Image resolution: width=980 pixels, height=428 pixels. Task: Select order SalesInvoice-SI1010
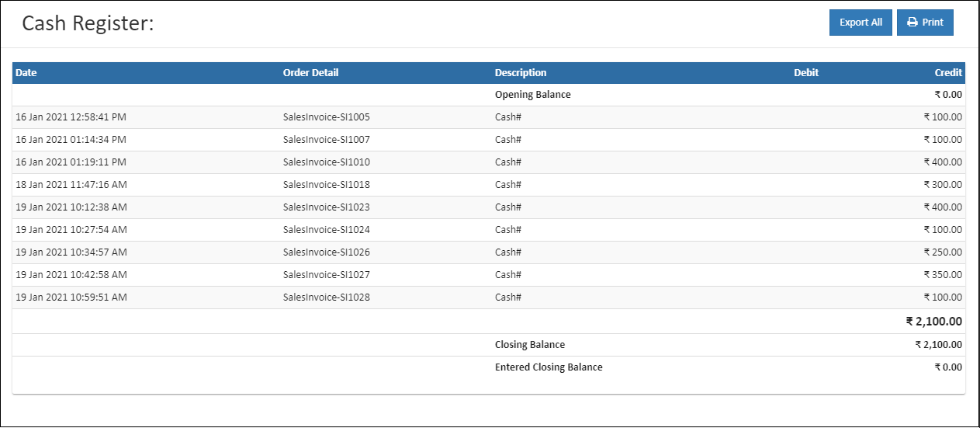pyautogui.click(x=327, y=162)
